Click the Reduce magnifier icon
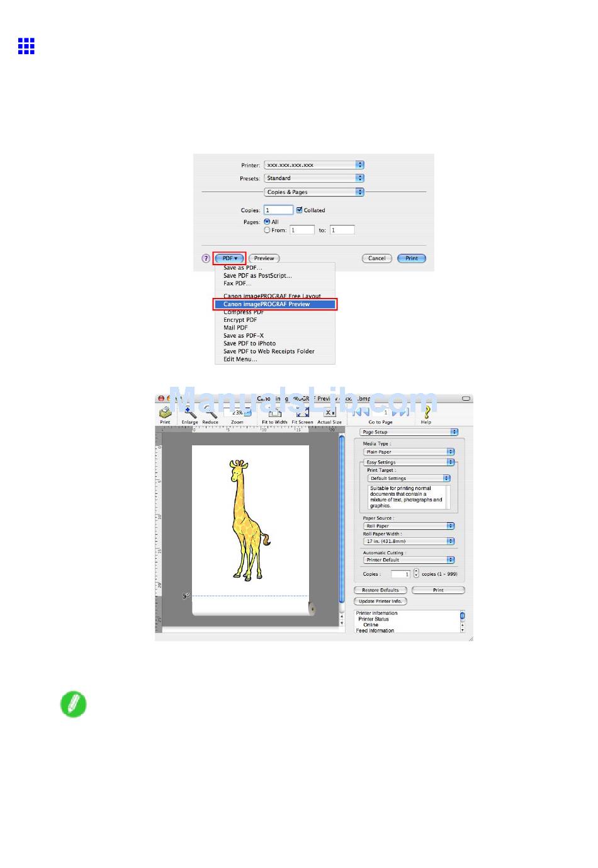Image resolution: width=598 pixels, height=868 pixels. pyautogui.click(x=210, y=412)
